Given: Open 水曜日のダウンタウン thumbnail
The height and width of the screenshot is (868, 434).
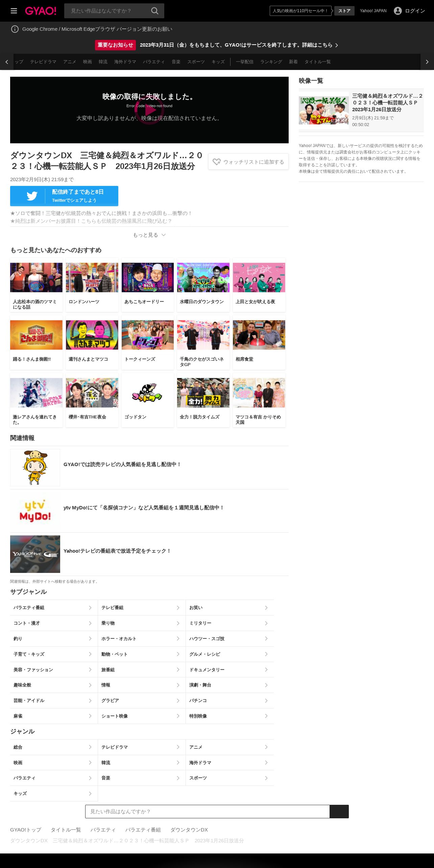Looking at the screenshot, I should [x=203, y=278].
